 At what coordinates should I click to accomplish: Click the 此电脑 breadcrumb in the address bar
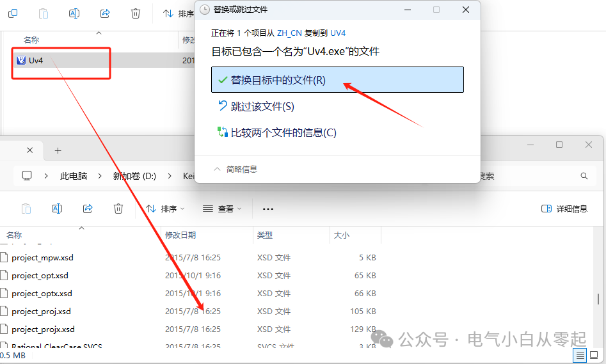pyautogui.click(x=74, y=176)
